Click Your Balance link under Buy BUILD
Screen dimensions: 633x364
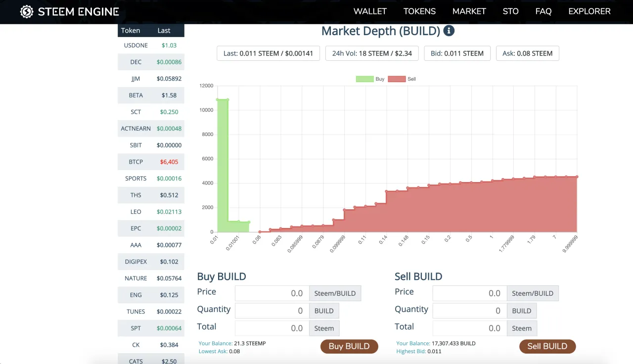tap(215, 343)
